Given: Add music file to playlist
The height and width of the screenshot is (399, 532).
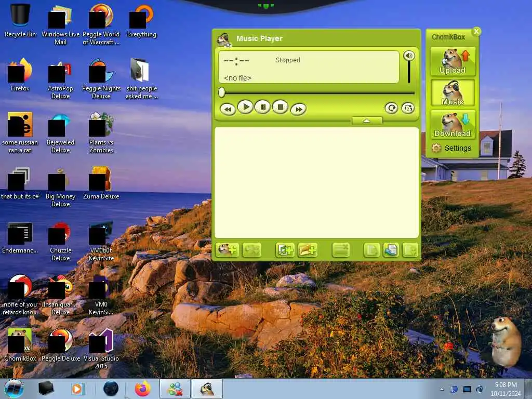Looking at the screenshot, I should 285,250.
